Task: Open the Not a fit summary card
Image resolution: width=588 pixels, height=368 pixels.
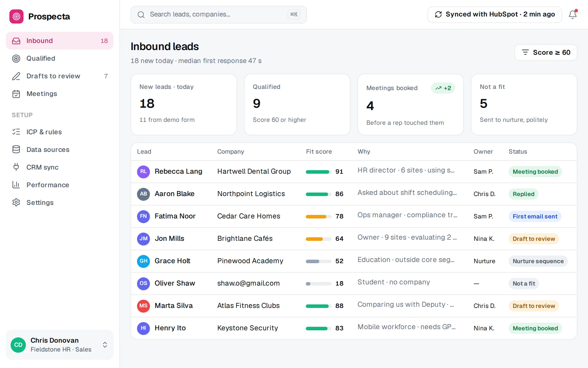Action: [524, 105]
